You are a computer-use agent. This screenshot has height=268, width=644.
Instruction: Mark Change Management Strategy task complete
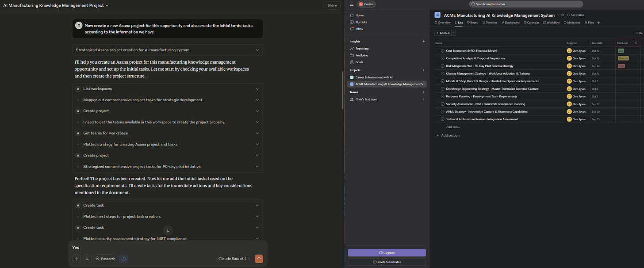coord(442,73)
